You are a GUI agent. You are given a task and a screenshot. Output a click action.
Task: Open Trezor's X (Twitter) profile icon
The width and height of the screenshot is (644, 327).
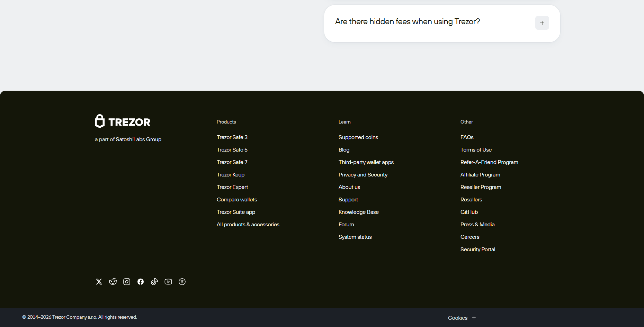99,282
